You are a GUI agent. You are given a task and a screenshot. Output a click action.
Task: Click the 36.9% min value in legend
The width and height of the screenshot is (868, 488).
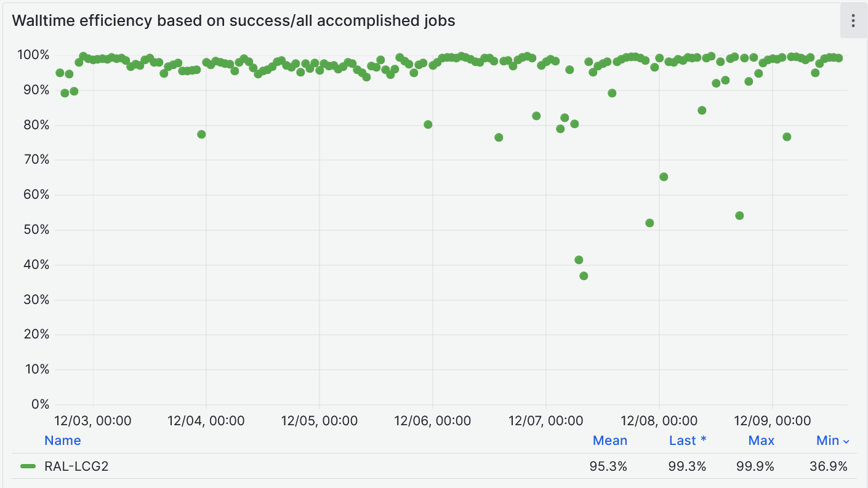[829, 466]
